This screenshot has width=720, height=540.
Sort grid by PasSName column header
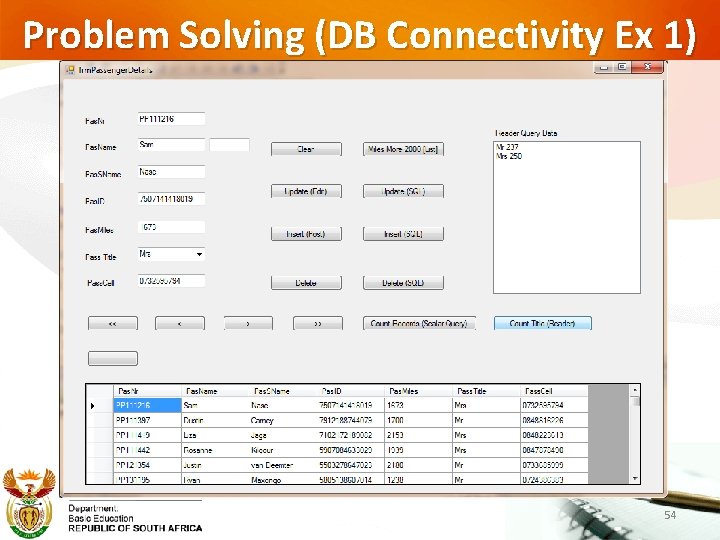point(283,391)
